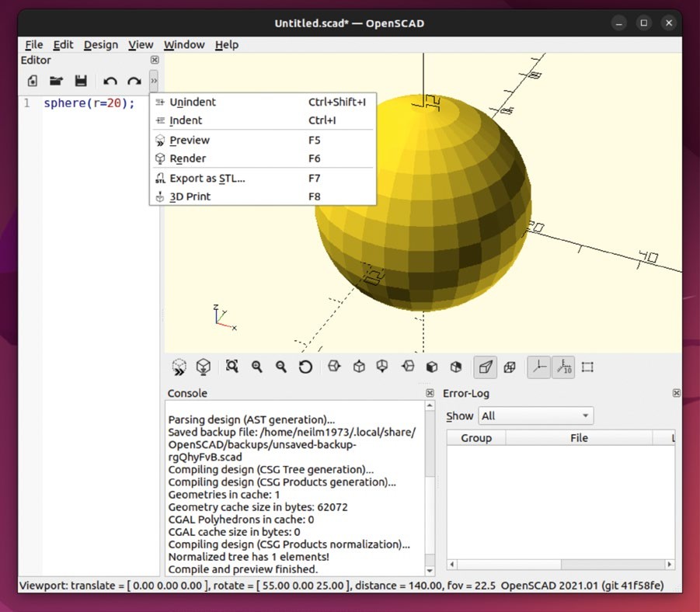Click 'Compile and preview finished.' console line
Screen dimensions: 700x612
(x=243, y=569)
